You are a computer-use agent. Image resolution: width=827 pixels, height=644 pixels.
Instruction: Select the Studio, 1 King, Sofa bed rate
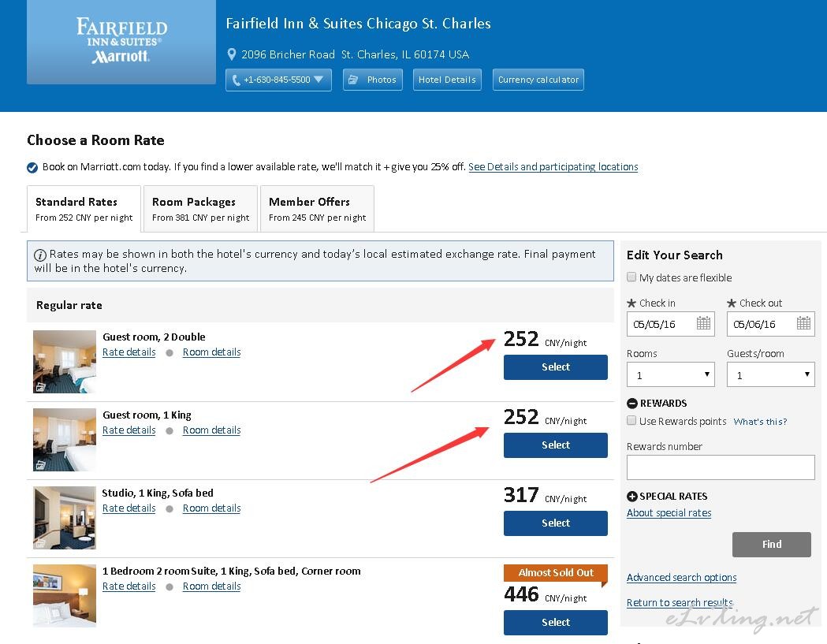(x=555, y=523)
